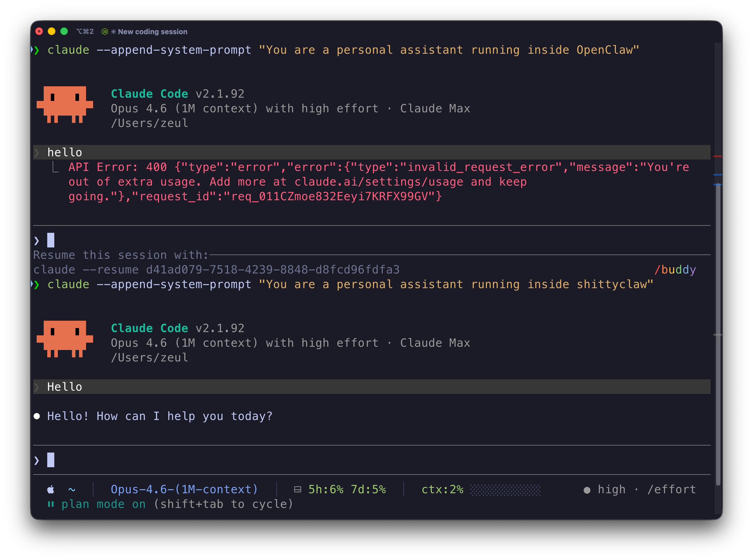The width and height of the screenshot is (753, 560).
Task: Click the white bullet before Hello response
Action: tap(37, 416)
